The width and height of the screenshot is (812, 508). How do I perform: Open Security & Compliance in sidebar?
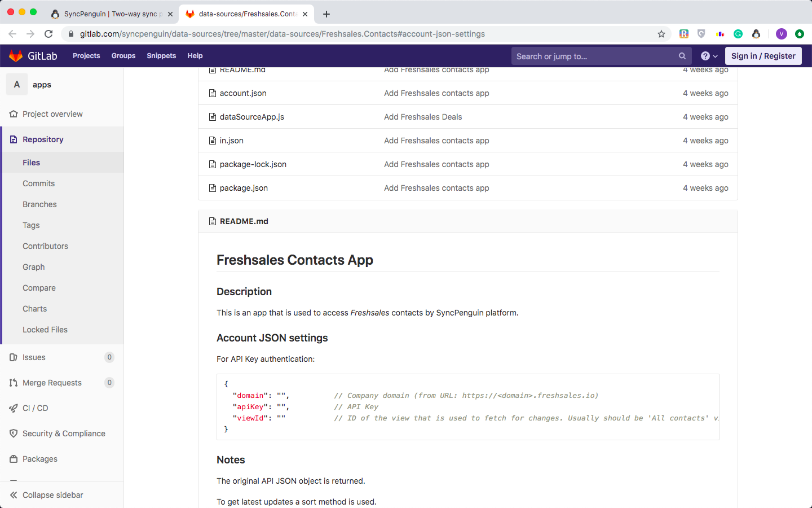(x=64, y=433)
